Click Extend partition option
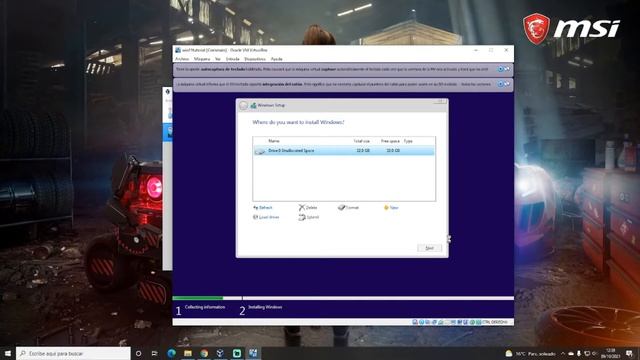This screenshot has height=360, width=640. point(309,217)
